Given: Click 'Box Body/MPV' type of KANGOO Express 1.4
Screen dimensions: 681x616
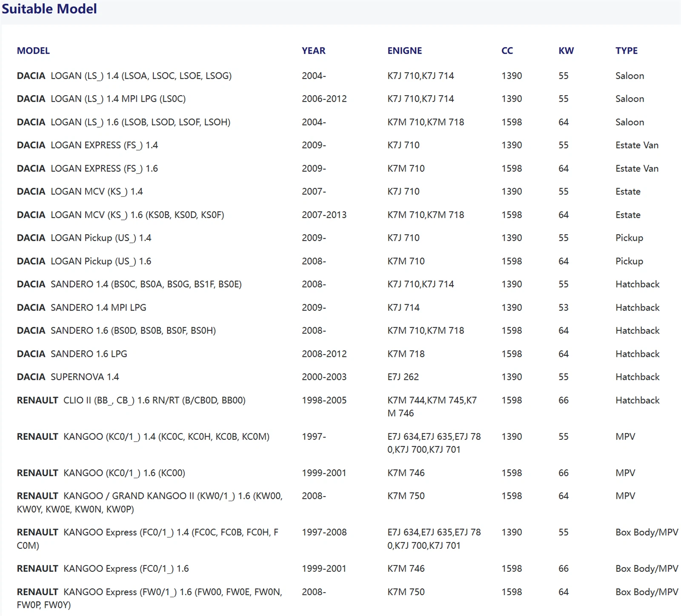Looking at the screenshot, I should [x=647, y=532].
